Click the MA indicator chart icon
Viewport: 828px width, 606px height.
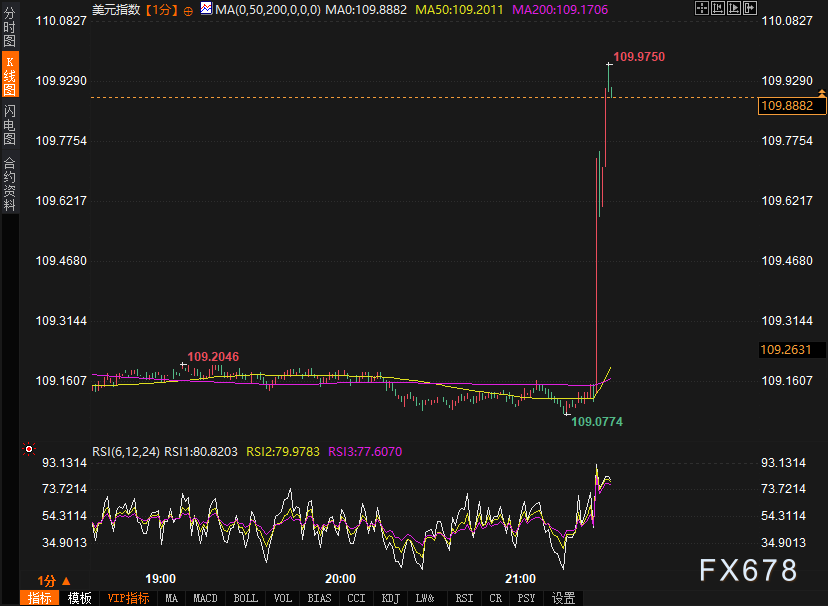(205, 8)
